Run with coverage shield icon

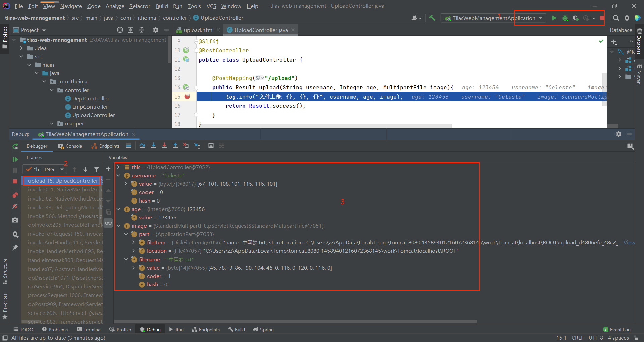coord(576,18)
